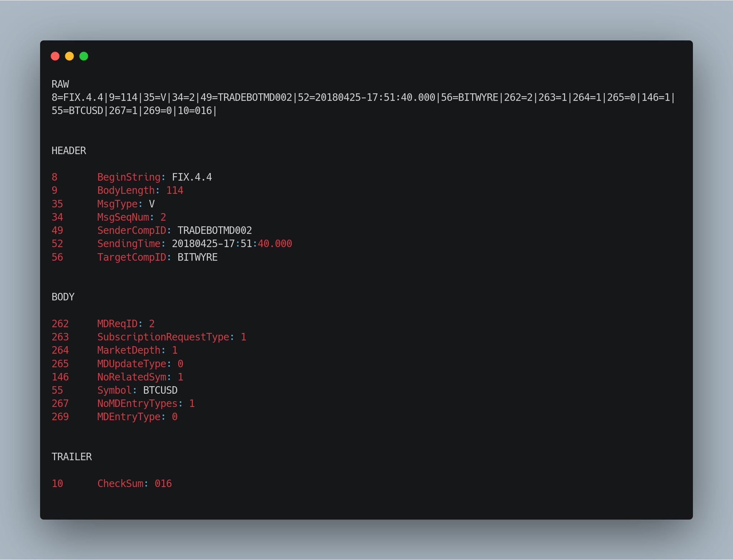733x560 pixels.
Task: Click the SenderCompID value TRADEBOTMD002
Action: click(215, 230)
